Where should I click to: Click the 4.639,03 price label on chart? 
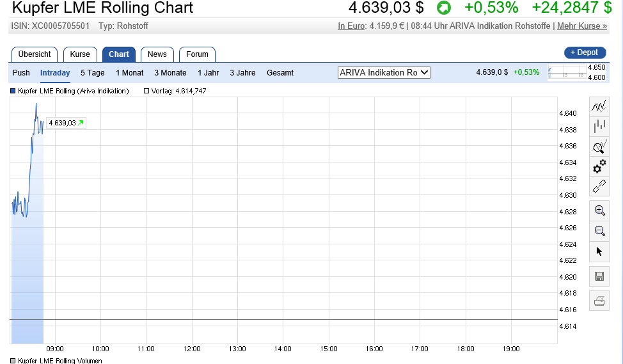[x=66, y=123]
